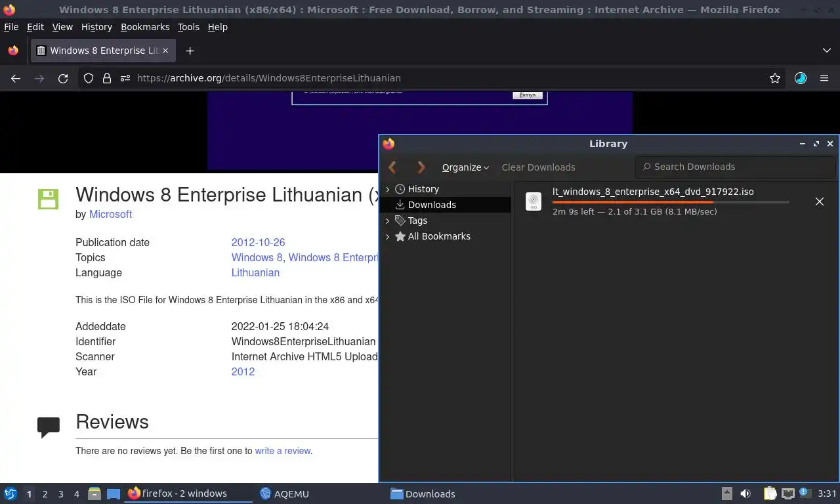
Task: Open the 2012-10-26 publication date link
Action: 258,242
